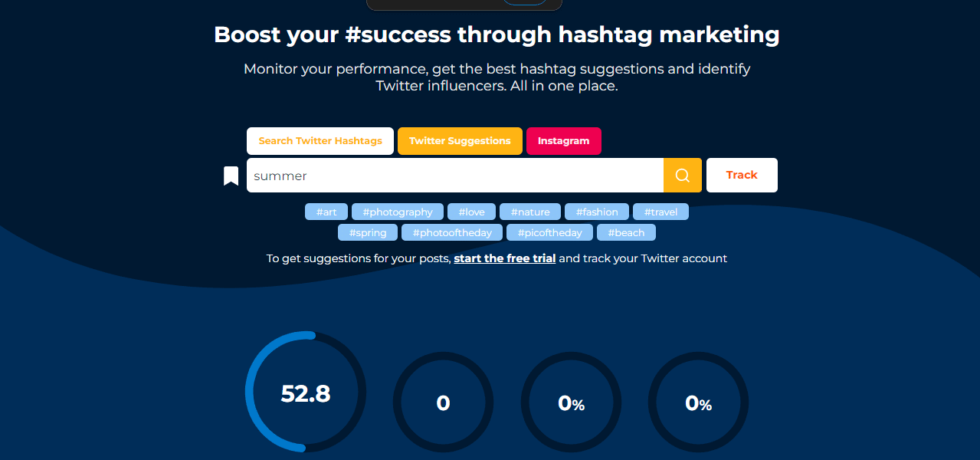
Task: Select the Instagram tab
Action: [564, 140]
